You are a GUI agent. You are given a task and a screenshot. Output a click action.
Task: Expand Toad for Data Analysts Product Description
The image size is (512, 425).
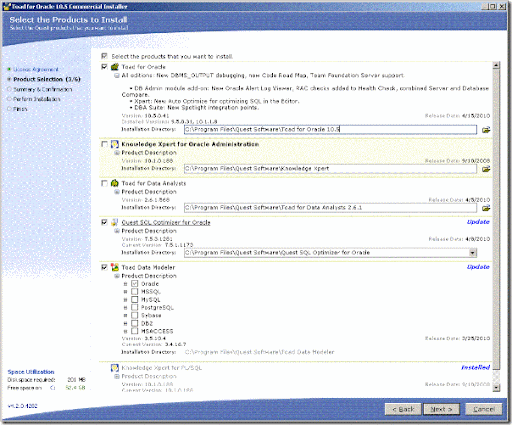(x=117, y=192)
